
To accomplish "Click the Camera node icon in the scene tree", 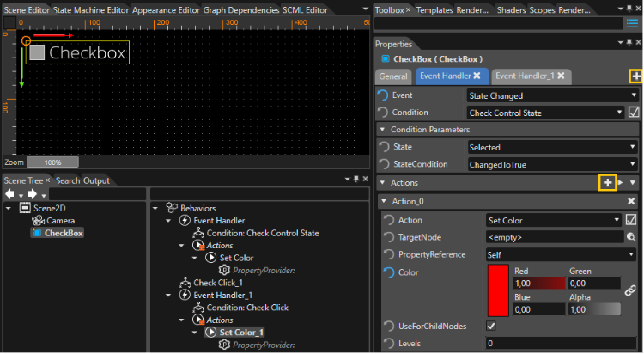I will pyautogui.click(x=38, y=221).
